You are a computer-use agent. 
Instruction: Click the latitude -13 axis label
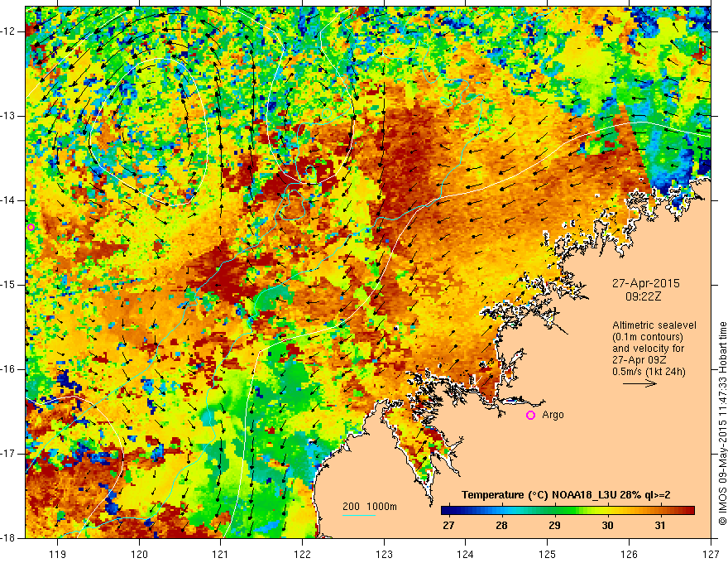point(8,116)
